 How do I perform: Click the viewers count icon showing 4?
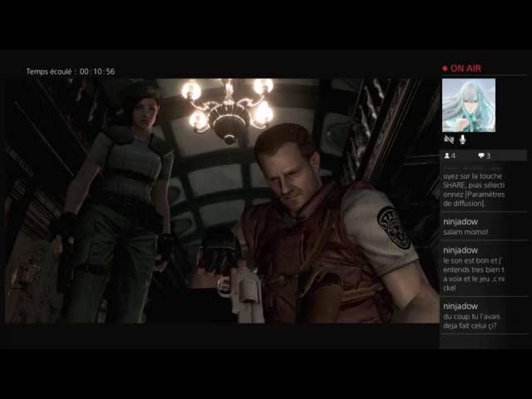click(x=450, y=155)
